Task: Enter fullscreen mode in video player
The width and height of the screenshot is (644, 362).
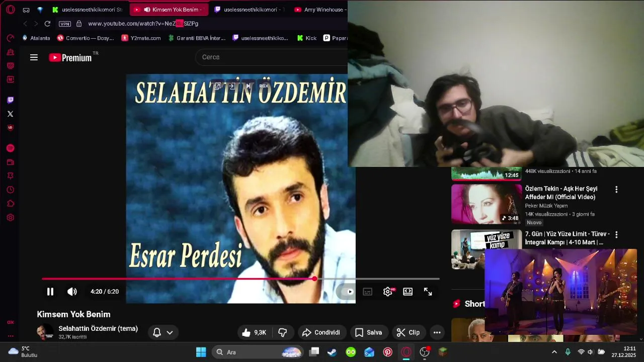Action: click(428, 292)
